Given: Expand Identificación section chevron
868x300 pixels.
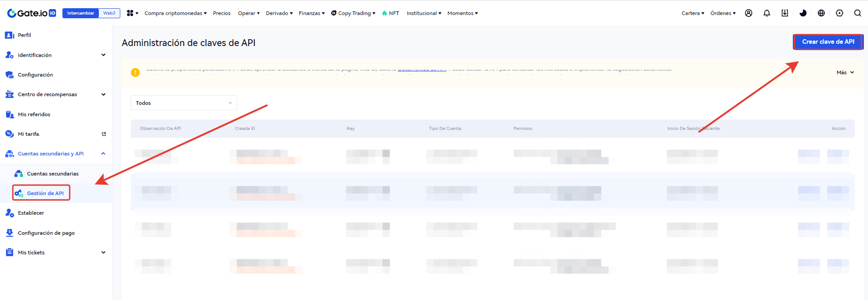Looking at the screenshot, I should click(x=103, y=55).
